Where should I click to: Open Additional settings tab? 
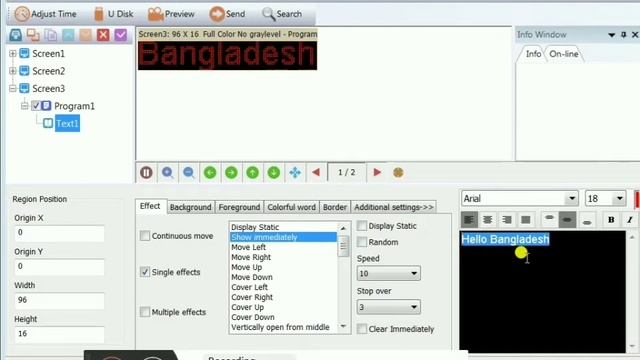[x=393, y=207]
